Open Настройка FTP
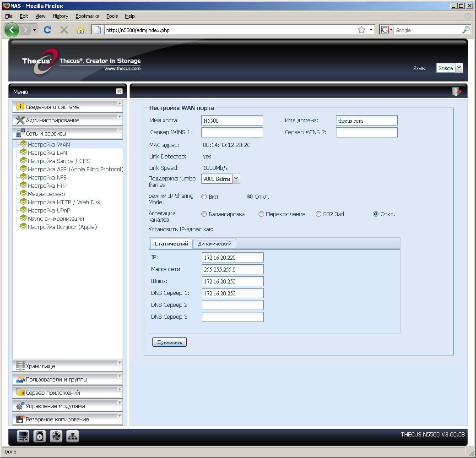This screenshot has height=458, width=476. 47,185
